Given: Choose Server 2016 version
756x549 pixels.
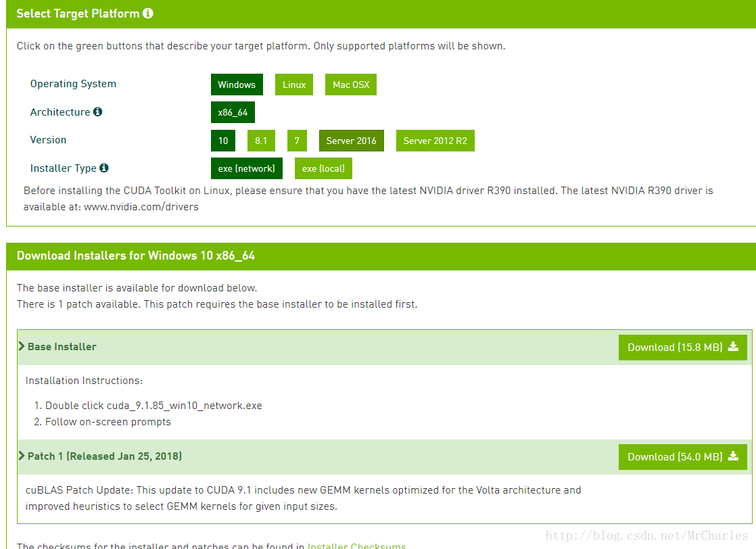Looking at the screenshot, I should [352, 141].
